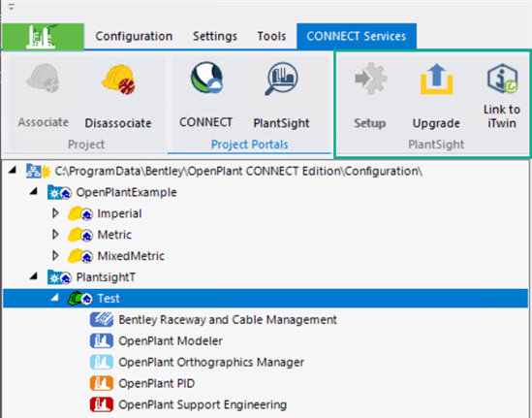Open the Tools ribbon tab
Image resolution: width=532 pixels, height=418 pixels.
271,36
